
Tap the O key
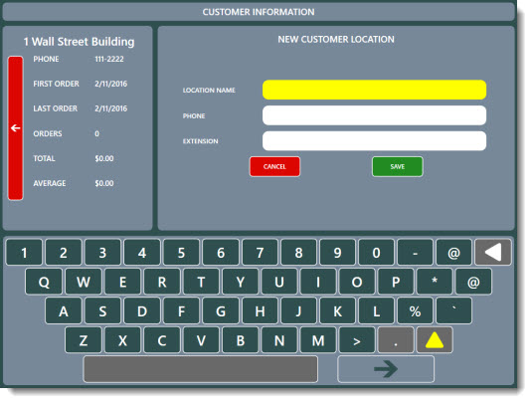[357, 282]
